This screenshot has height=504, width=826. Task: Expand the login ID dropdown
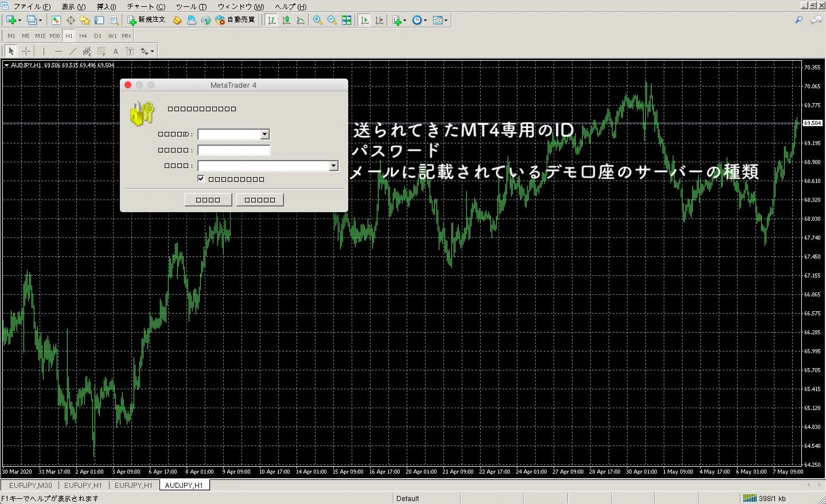coord(264,134)
